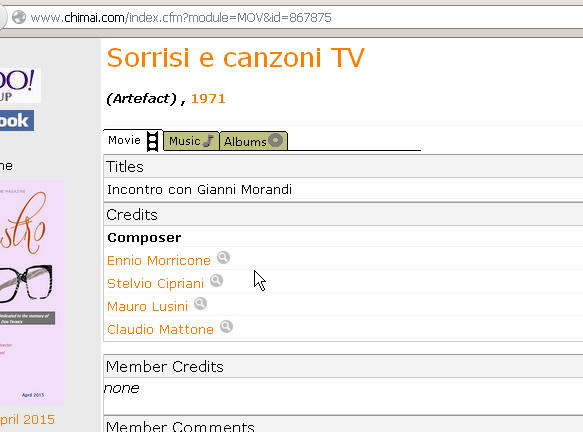The width and height of the screenshot is (583, 432).
Task: Click the Facebook button in sidebar
Action: [x=17, y=120]
